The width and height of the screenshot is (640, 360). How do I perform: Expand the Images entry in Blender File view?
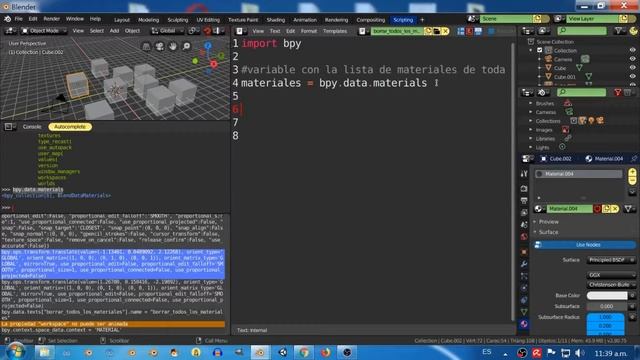[531, 130]
